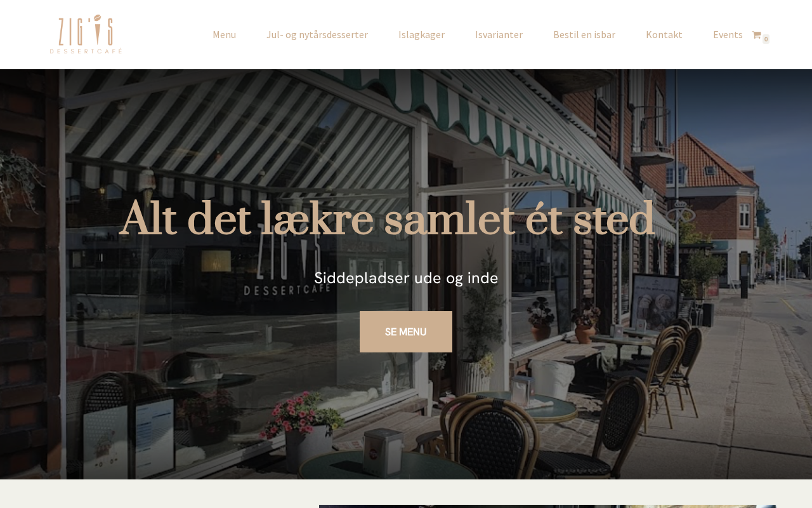Viewport: 812px width, 508px height.
Task: Open the Bestil en isbar link
Action: click(x=584, y=35)
